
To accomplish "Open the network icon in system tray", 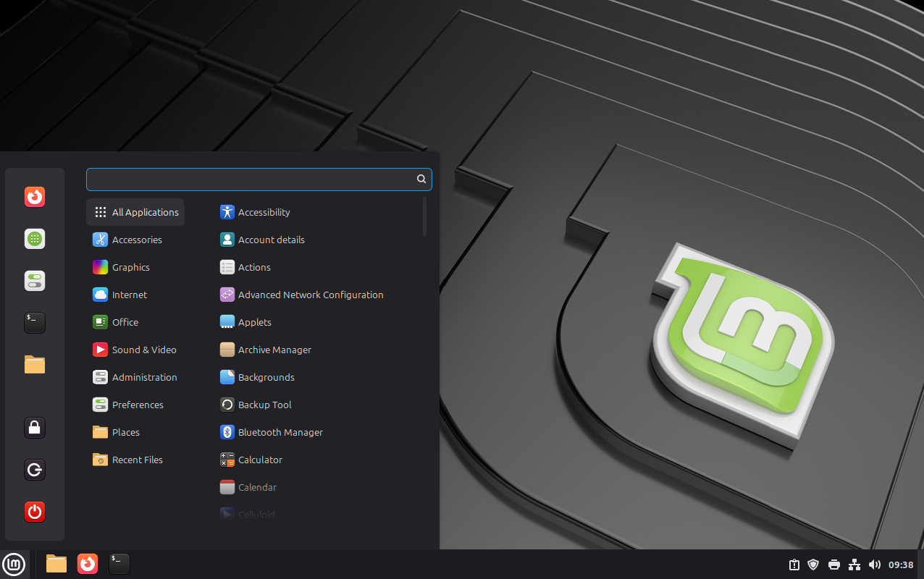I will (x=854, y=565).
